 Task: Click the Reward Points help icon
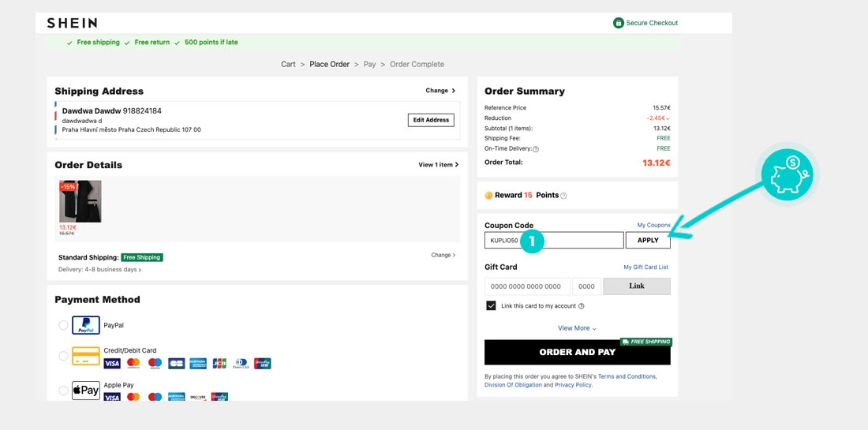[563, 196]
